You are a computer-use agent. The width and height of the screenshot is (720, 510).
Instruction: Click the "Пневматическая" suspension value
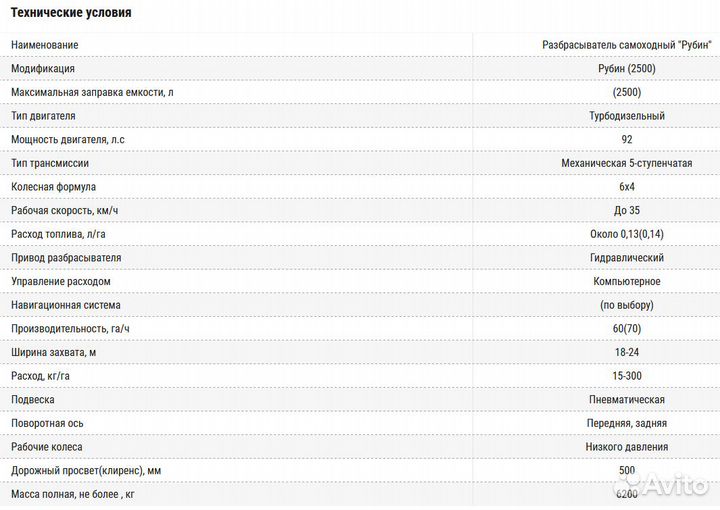627,400
